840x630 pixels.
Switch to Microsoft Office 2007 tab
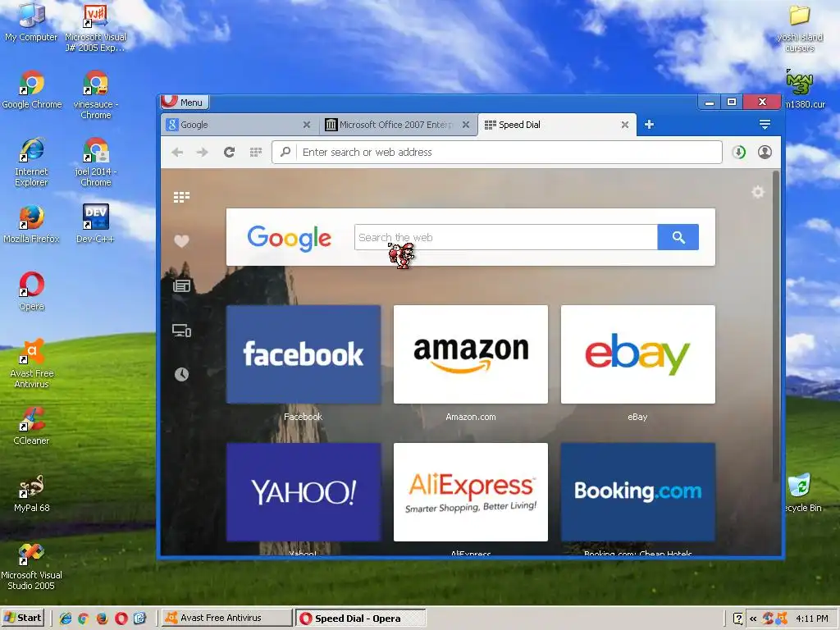tap(398, 125)
